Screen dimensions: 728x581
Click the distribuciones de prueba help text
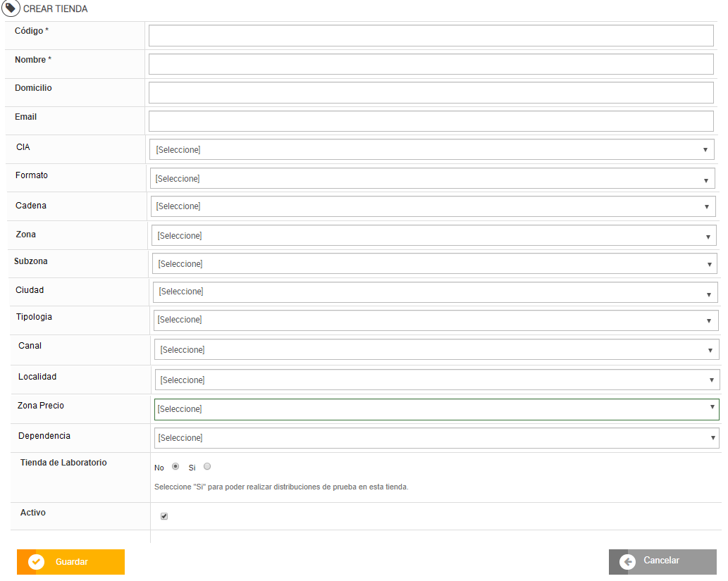[x=281, y=487]
